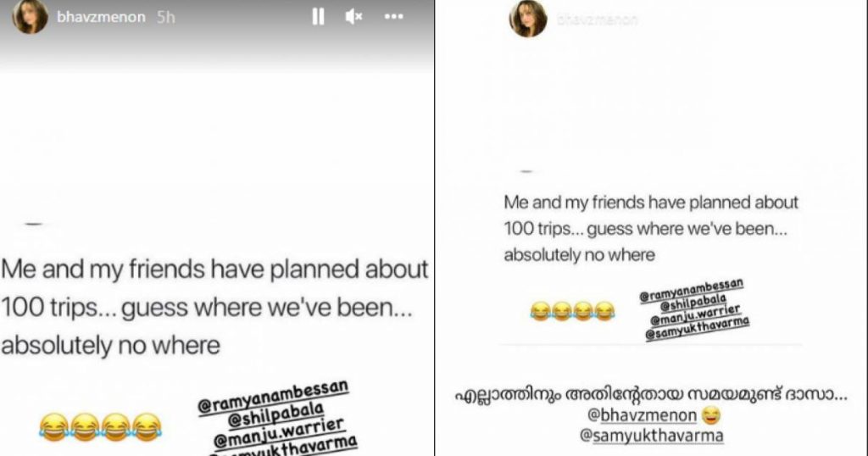Open @manju.warrier mention in left story
868x456 pixels.
[x=278, y=433]
